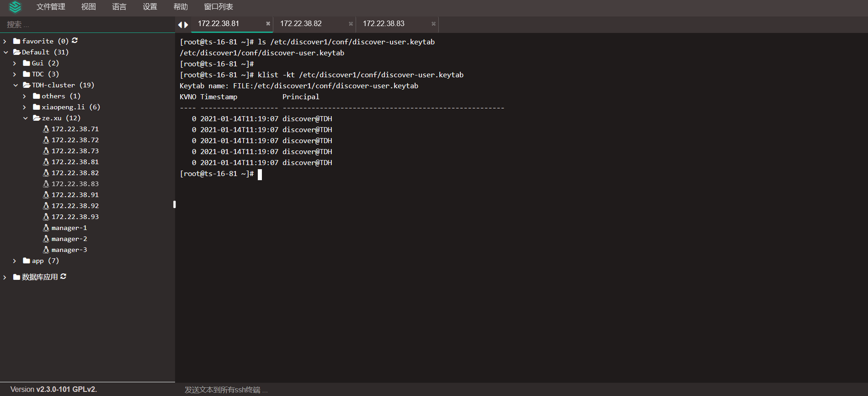868x396 pixels.
Task: Close the 172.22.38.83 terminal tab
Action: pos(433,24)
